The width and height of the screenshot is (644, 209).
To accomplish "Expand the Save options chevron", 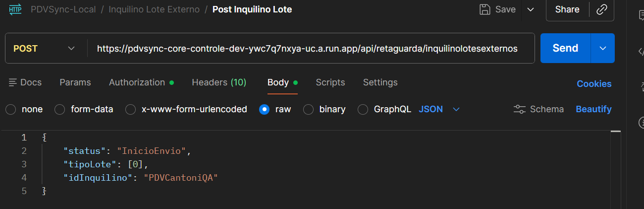I will click(531, 9).
